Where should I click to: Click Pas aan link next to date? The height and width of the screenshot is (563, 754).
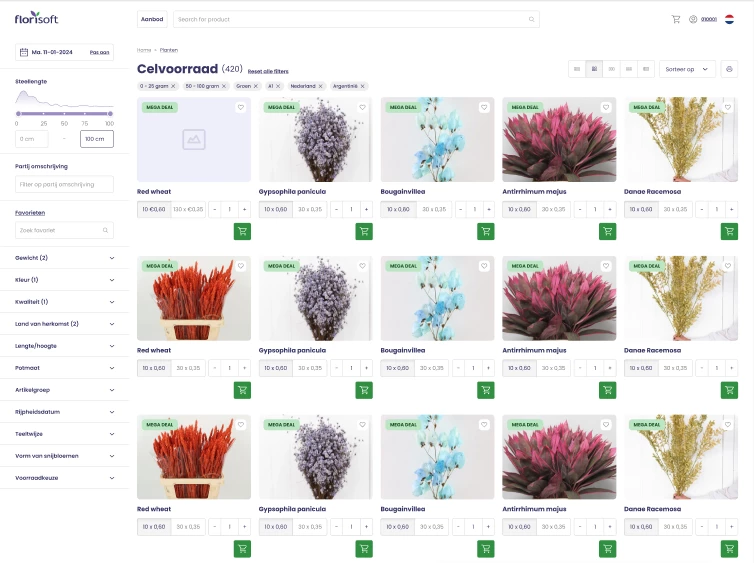pos(100,52)
